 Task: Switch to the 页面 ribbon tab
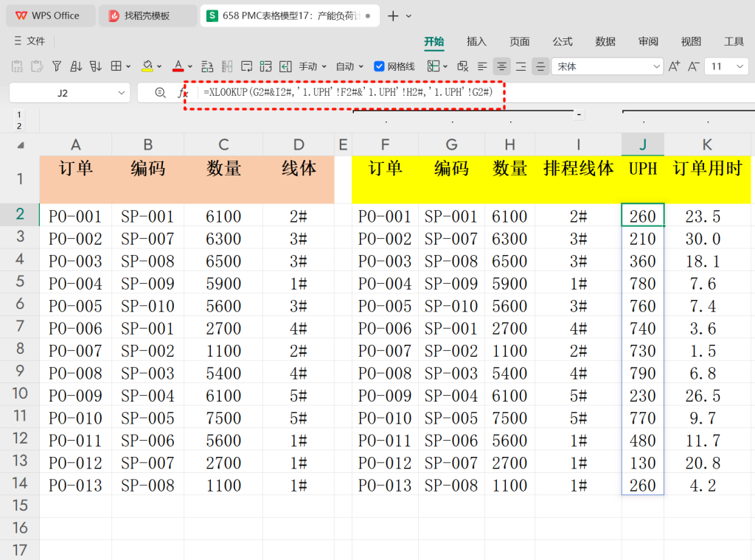520,41
